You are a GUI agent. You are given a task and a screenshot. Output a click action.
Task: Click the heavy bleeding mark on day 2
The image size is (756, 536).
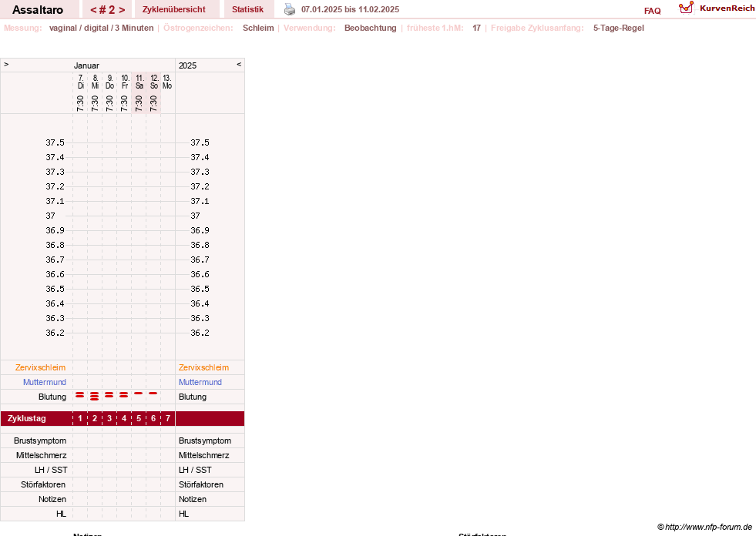[x=95, y=396]
